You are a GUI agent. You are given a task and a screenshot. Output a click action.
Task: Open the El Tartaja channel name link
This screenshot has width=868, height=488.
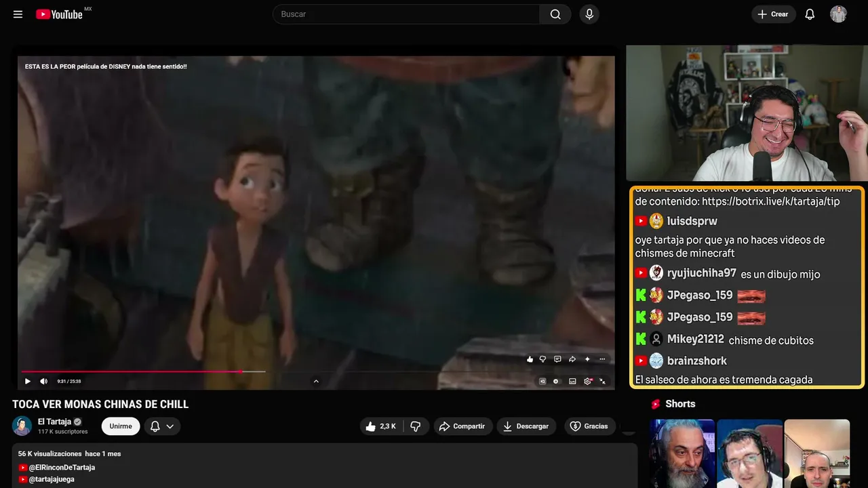pos(54,422)
